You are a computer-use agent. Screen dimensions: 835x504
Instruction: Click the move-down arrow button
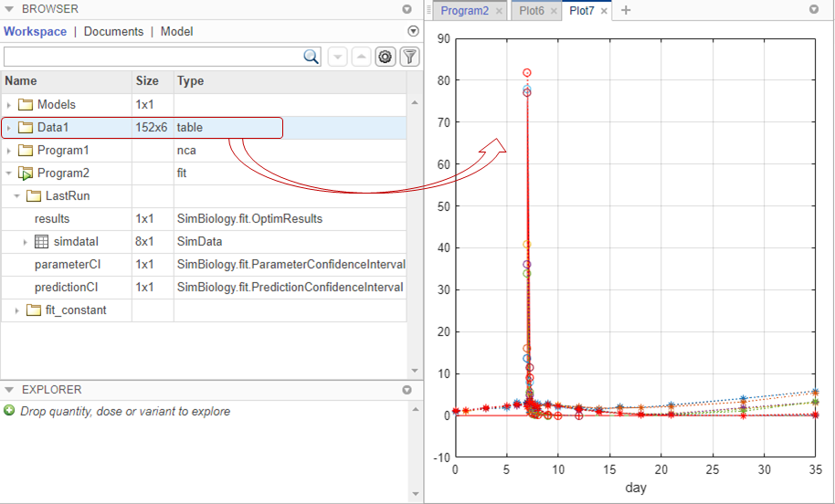tap(338, 57)
